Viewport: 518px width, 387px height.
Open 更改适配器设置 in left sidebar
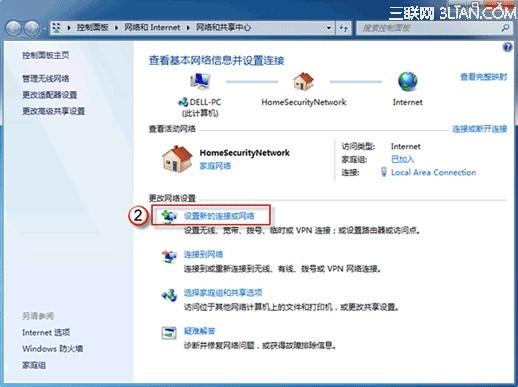coord(50,95)
